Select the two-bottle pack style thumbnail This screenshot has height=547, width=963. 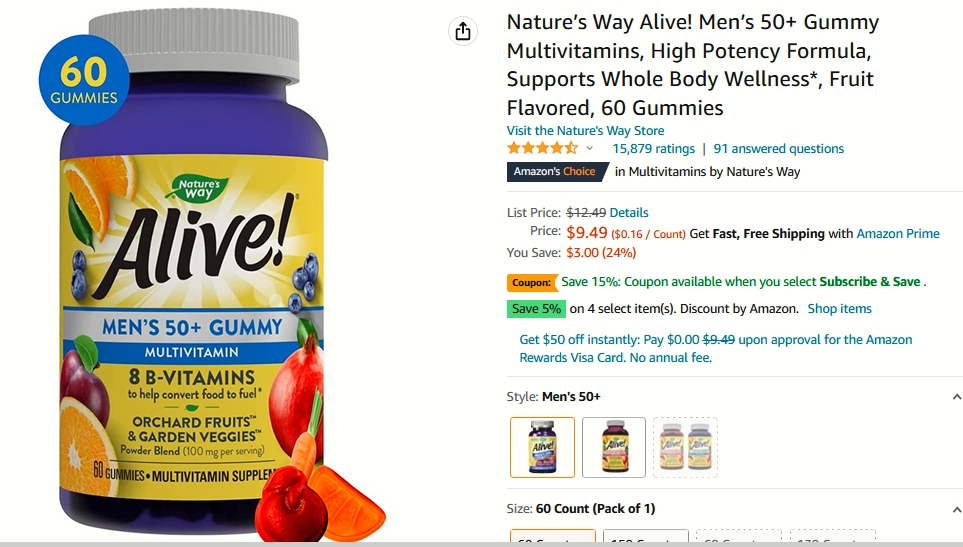click(685, 447)
